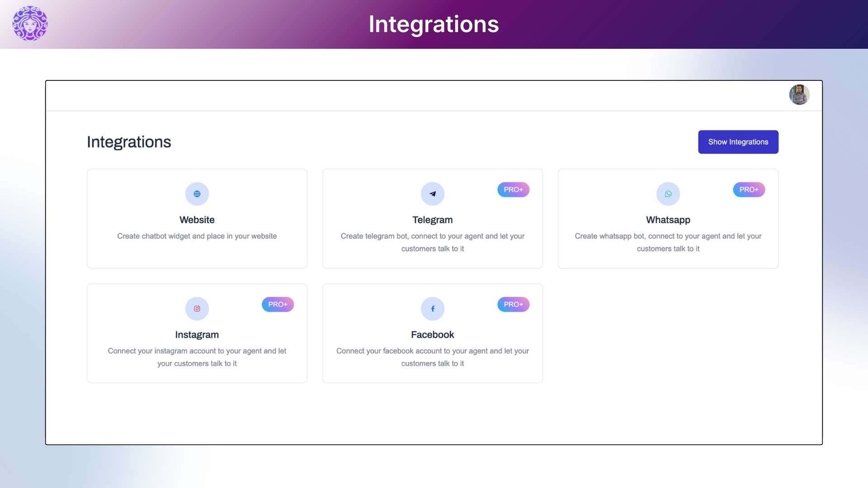Click the PRO+ badge on the Instagram card
868x488 pixels.
click(278, 304)
